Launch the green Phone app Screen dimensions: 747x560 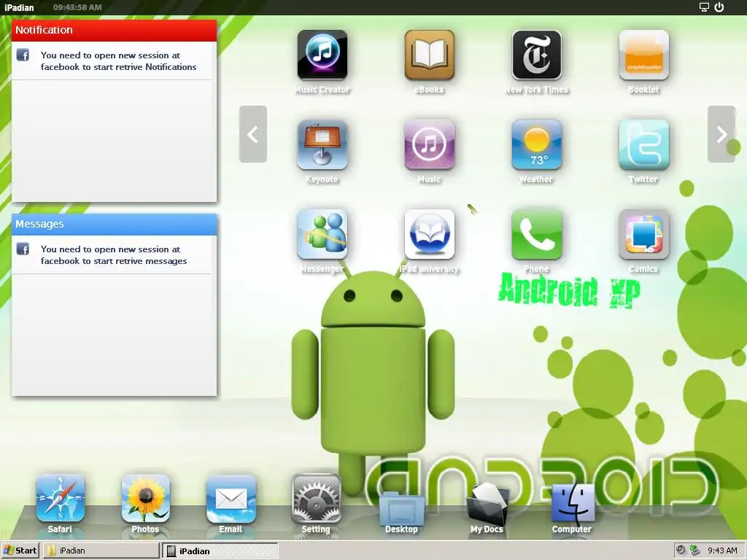click(536, 234)
